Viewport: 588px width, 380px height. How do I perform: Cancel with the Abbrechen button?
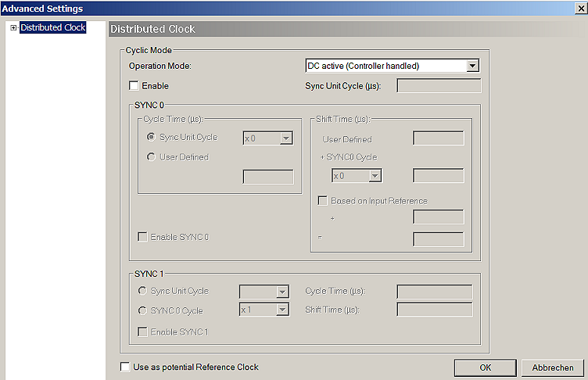coord(553,367)
